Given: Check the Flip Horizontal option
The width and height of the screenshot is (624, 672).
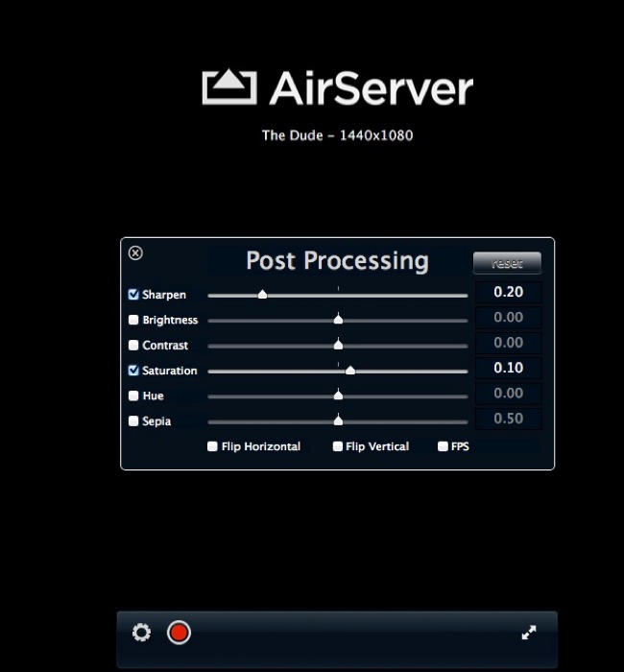Looking at the screenshot, I should [212, 446].
